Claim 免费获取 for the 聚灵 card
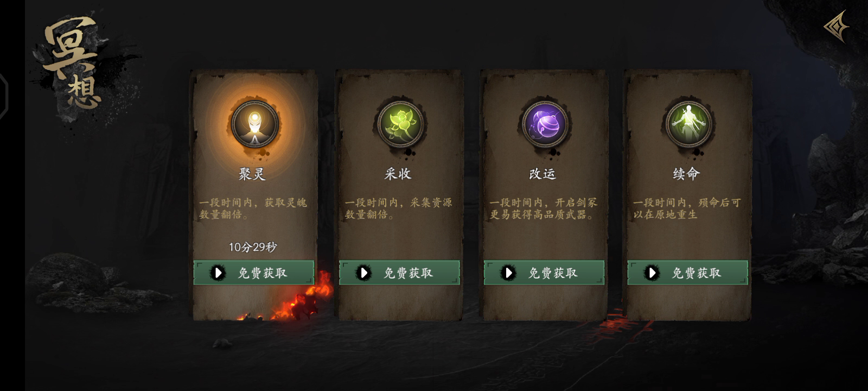This screenshot has width=868, height=391. tap(254, 273)
